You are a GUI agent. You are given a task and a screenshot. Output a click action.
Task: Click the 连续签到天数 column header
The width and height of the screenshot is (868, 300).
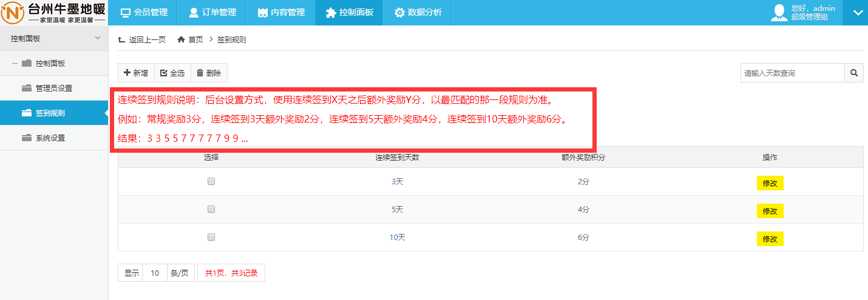(x=397, y=158)
